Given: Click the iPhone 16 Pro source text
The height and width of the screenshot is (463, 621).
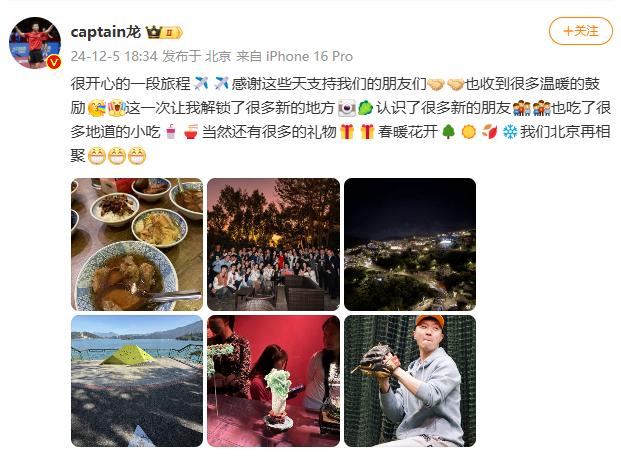Looking at the screenshot, I should (309, 56).
